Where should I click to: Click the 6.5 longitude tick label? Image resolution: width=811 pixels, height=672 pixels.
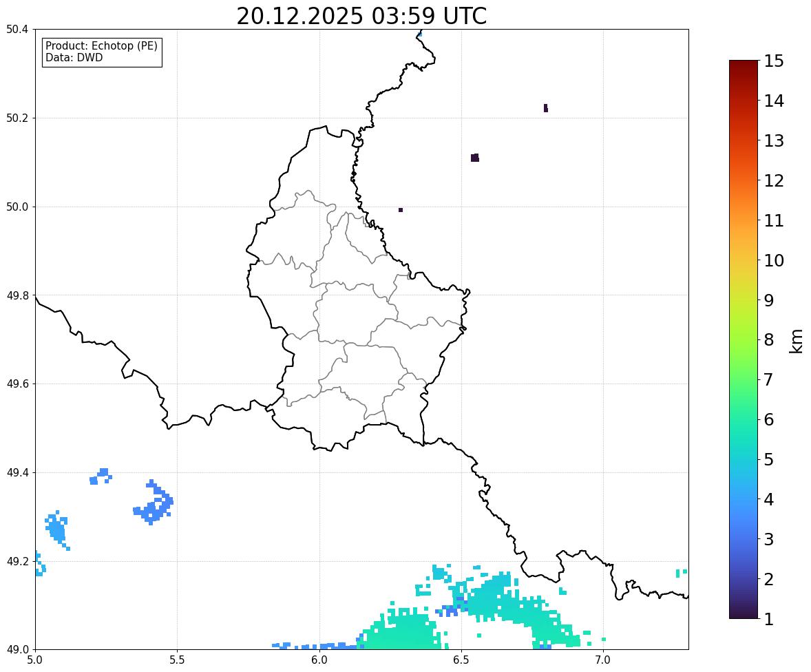point(461,660)
